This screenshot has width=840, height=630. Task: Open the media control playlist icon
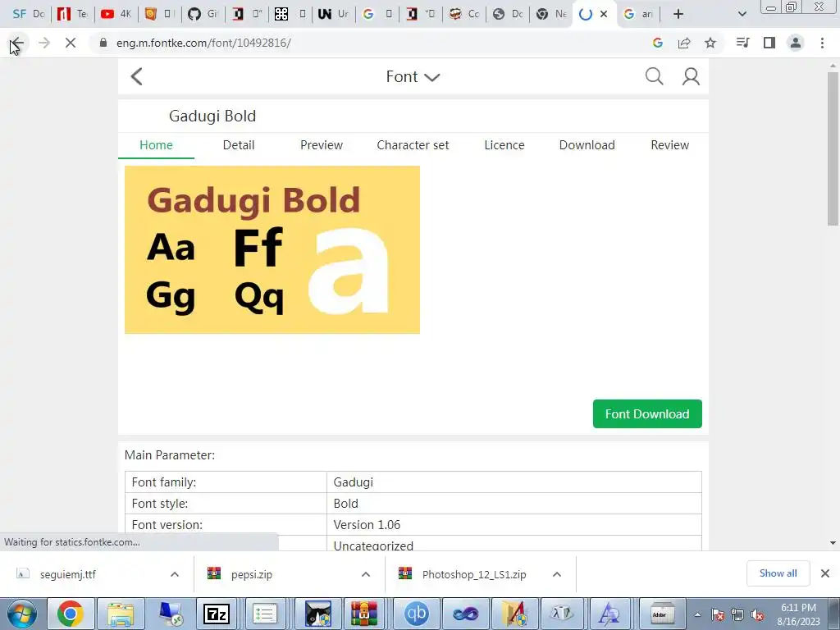click(742, 43)
